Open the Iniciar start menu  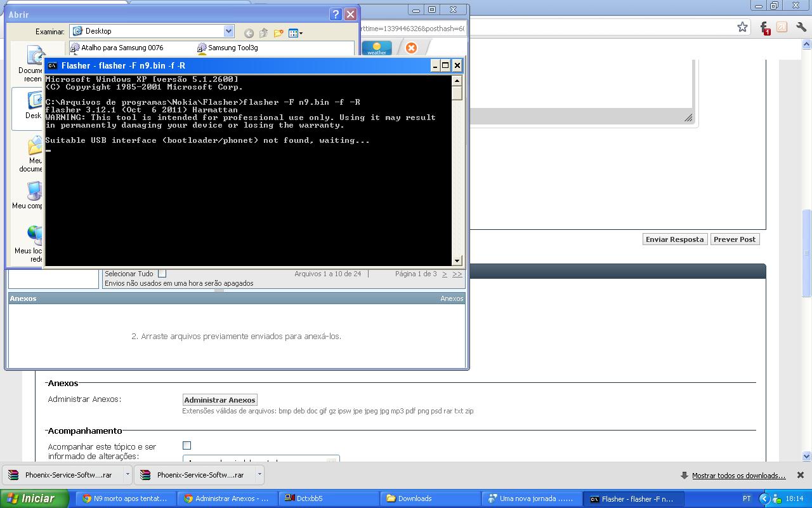click(34, 498)
